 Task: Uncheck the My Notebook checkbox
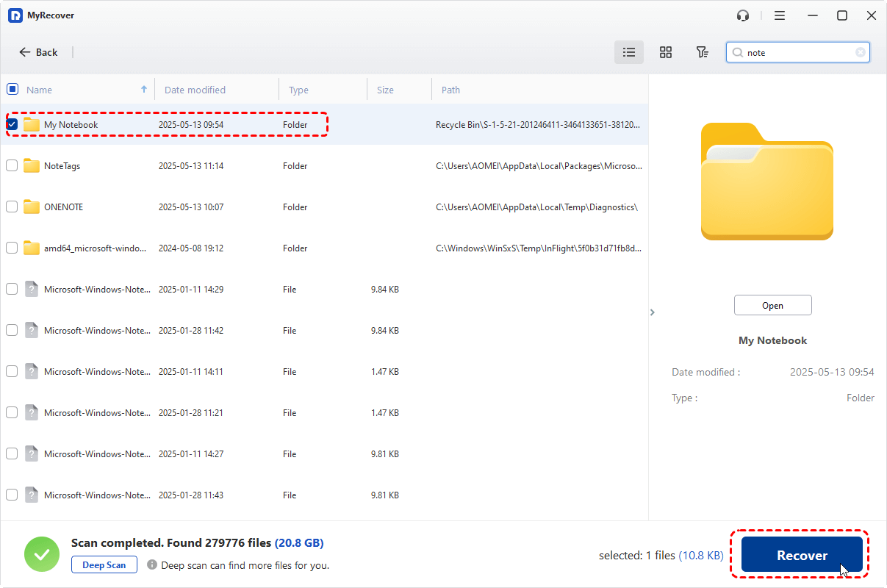12,124
